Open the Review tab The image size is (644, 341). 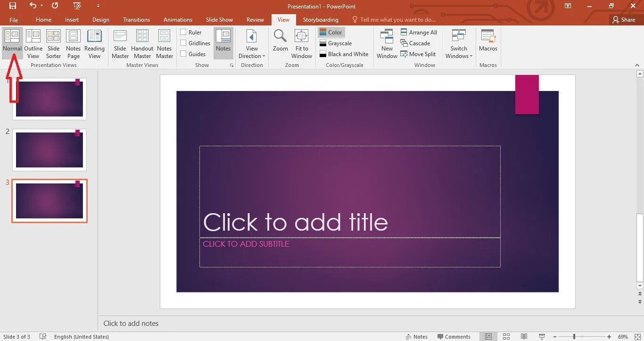point(255,20)
